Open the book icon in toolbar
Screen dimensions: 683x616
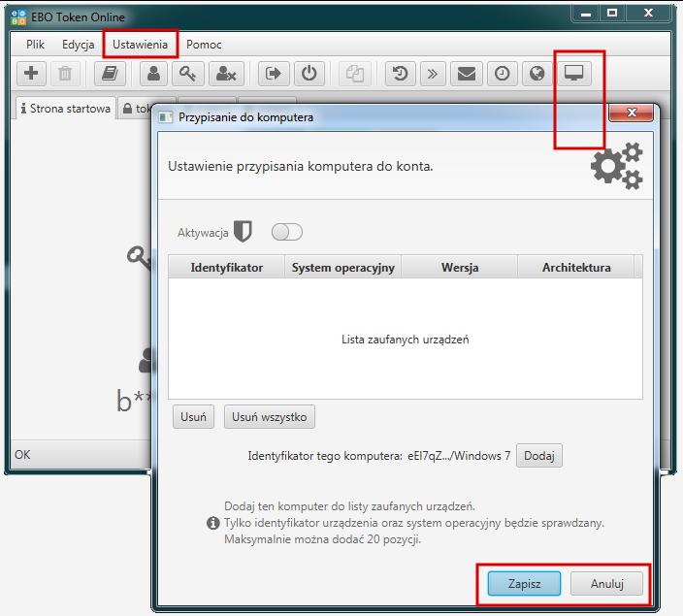(x=110, y=73)
